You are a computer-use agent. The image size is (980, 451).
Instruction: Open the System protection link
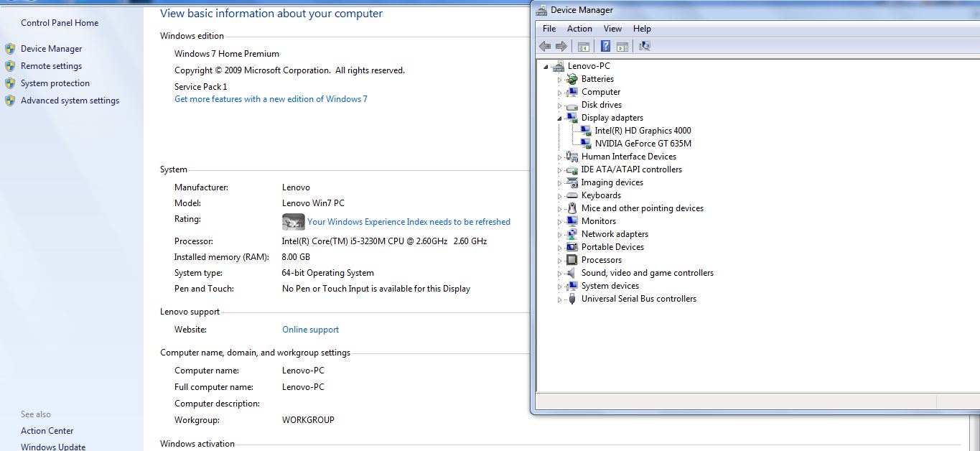pyautogui.click(x=55, y=83)
